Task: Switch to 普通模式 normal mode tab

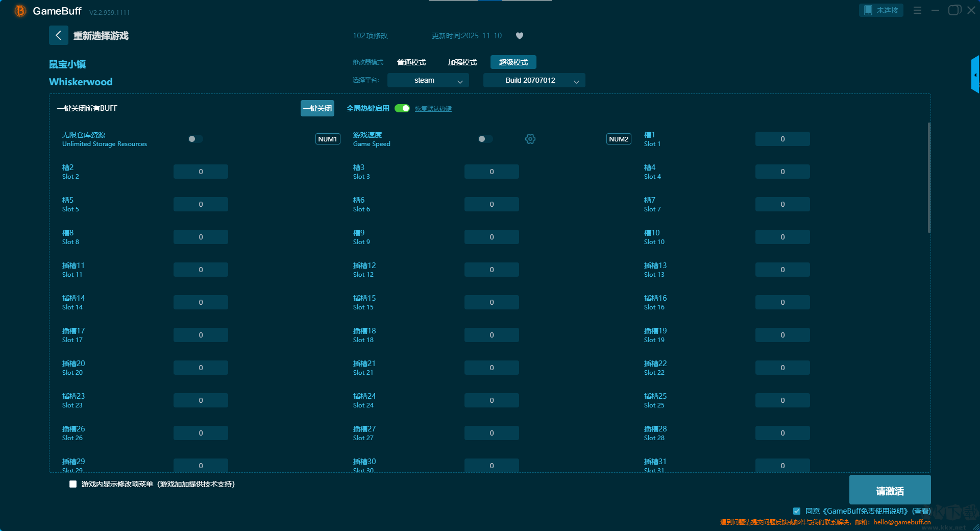Action: (411, 62)
